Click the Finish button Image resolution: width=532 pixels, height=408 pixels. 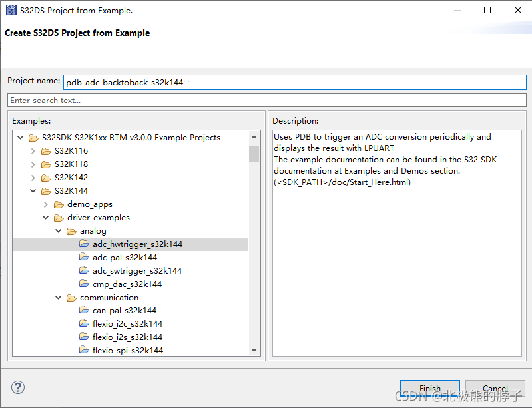430,388
